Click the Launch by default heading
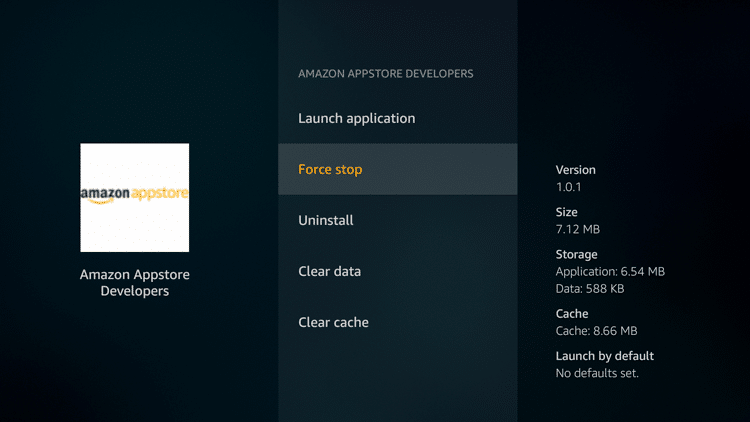Viewport: 750px width, 422px height. coord(605,356)
